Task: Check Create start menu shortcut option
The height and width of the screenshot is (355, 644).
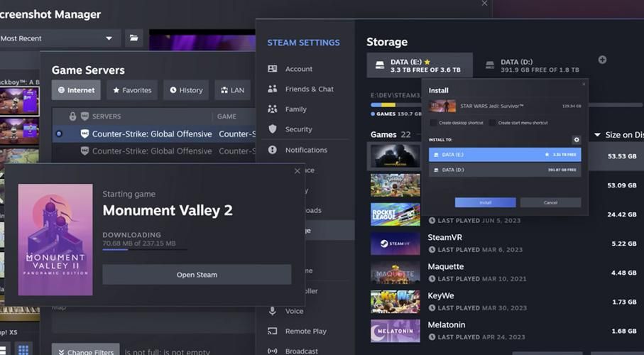Action: click(493, 123)
